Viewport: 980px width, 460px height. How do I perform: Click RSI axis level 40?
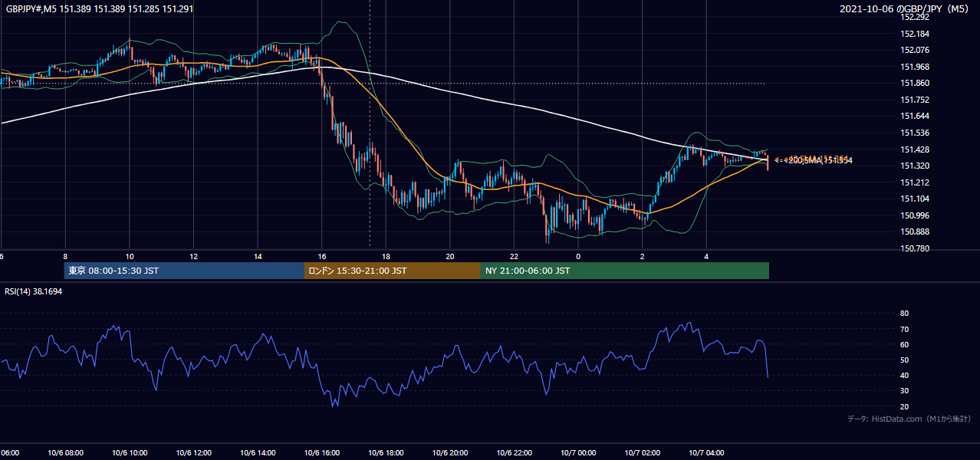(905, 375)
